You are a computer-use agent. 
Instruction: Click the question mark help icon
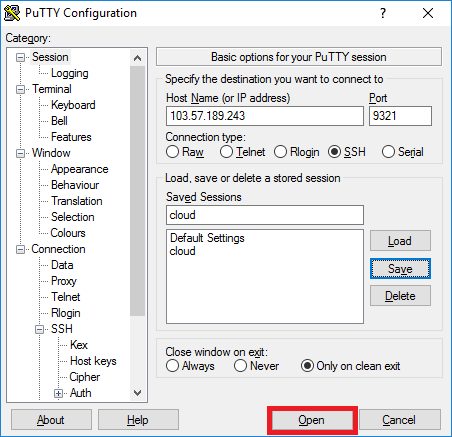(383, 13)
